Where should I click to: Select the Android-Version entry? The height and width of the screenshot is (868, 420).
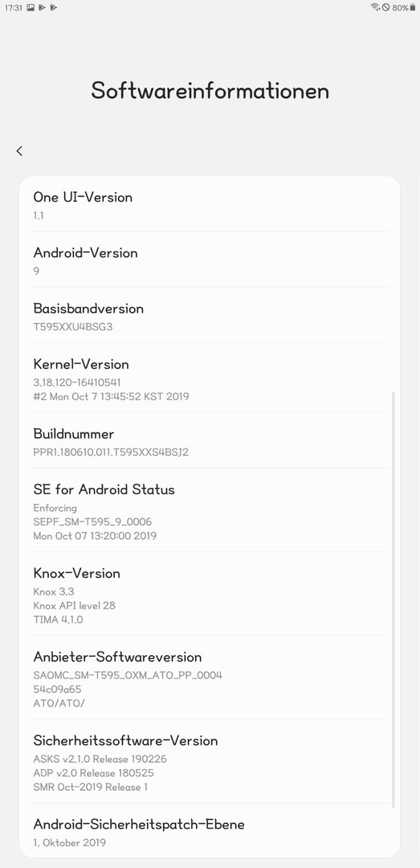click(x=210, y=260)
